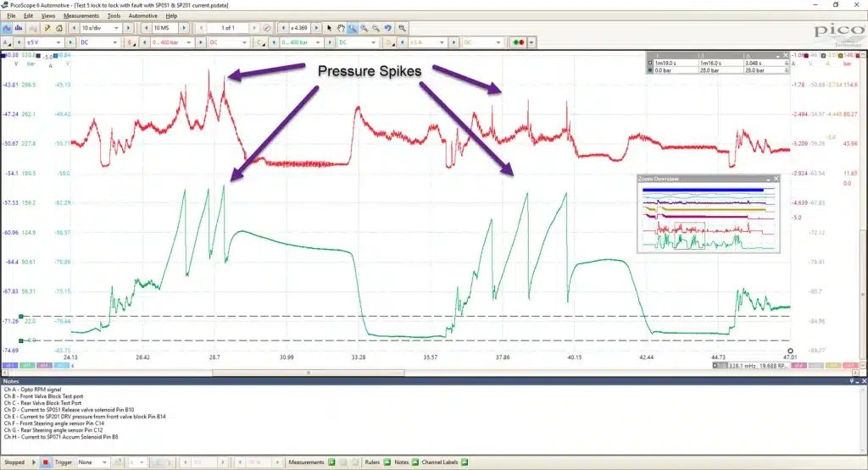This screenshot has width=868, height=470.
Task: Click the auto setup wand icon
Action: pyautogui.click(x=47, y=28)
